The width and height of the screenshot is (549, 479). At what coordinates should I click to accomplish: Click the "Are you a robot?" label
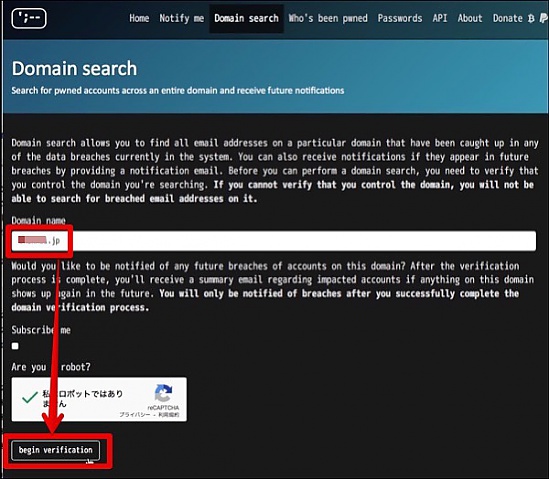pyautogui.click(x=51, y=367)
